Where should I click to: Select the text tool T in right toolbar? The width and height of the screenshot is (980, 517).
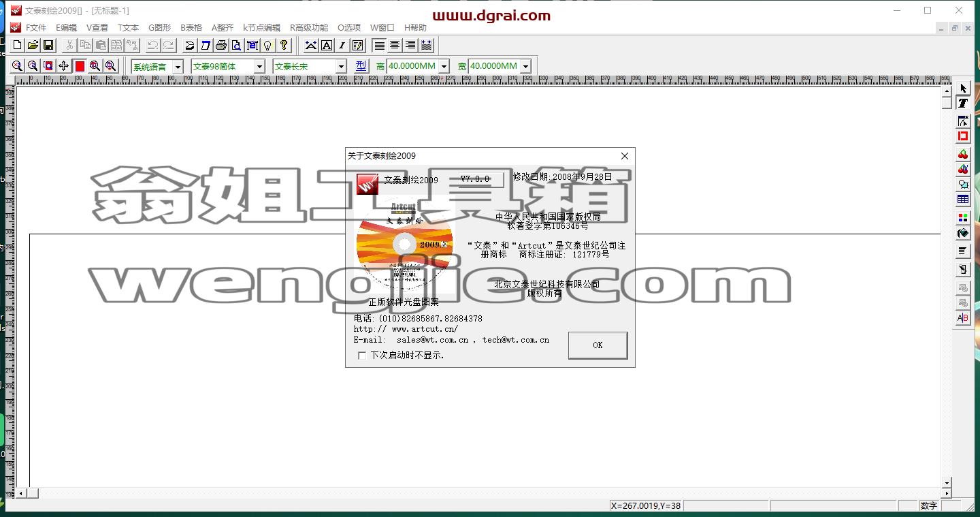[x=963, y=104]
